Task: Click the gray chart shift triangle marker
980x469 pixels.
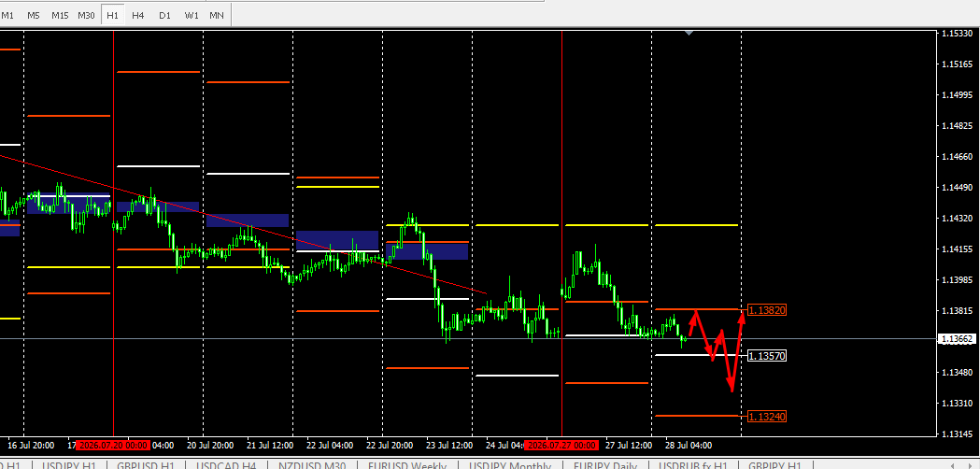Action: click(689, 33)
